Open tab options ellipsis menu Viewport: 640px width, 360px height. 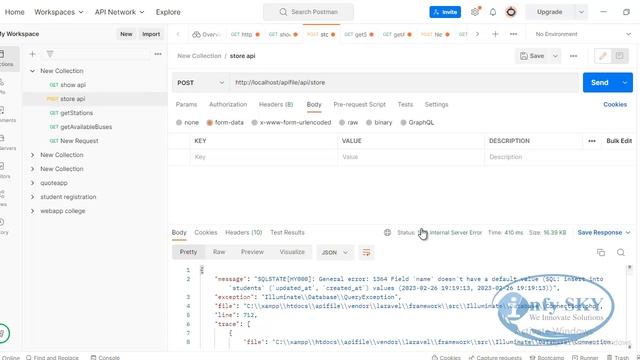pyautogui.click(x=513, y=34)
